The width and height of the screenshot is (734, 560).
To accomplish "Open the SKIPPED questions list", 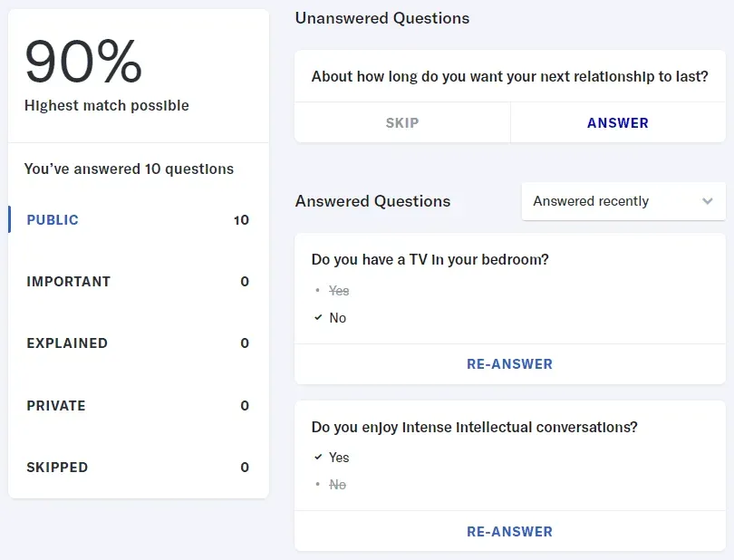I will (x=57, y=467).
